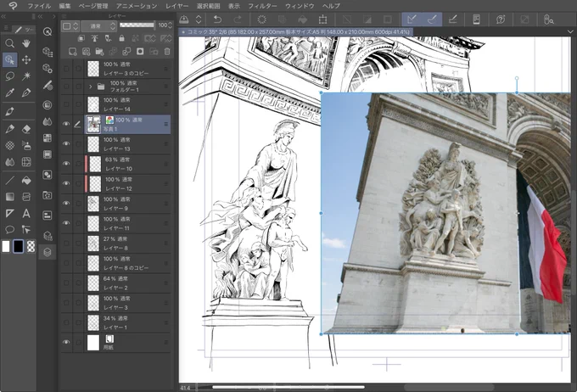
Task: Select the Text tool
Action: pyautogui.click(x=26, y=213)
